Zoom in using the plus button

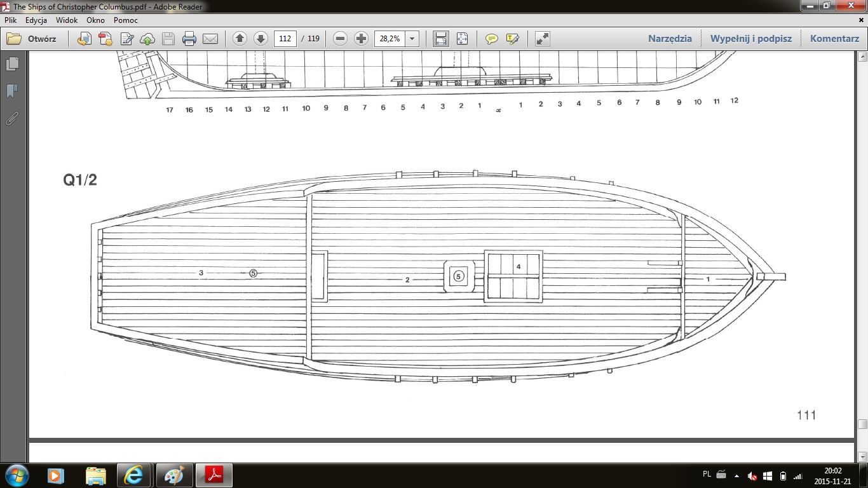click(x=361, y=39)
